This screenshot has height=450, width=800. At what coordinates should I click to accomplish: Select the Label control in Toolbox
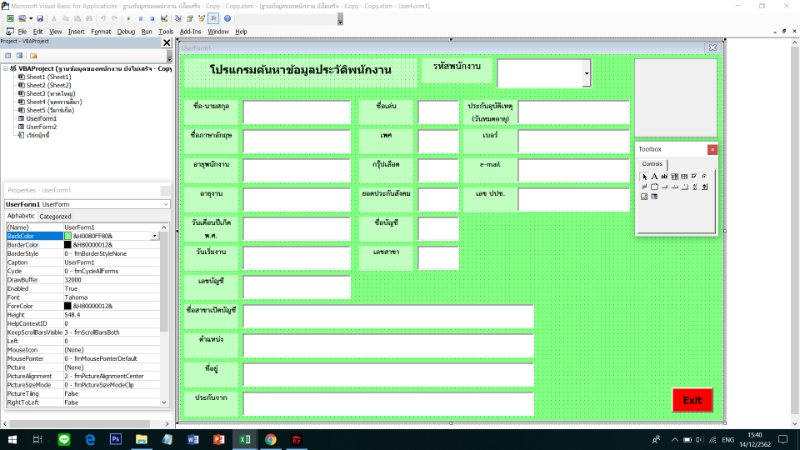[654, 177]
